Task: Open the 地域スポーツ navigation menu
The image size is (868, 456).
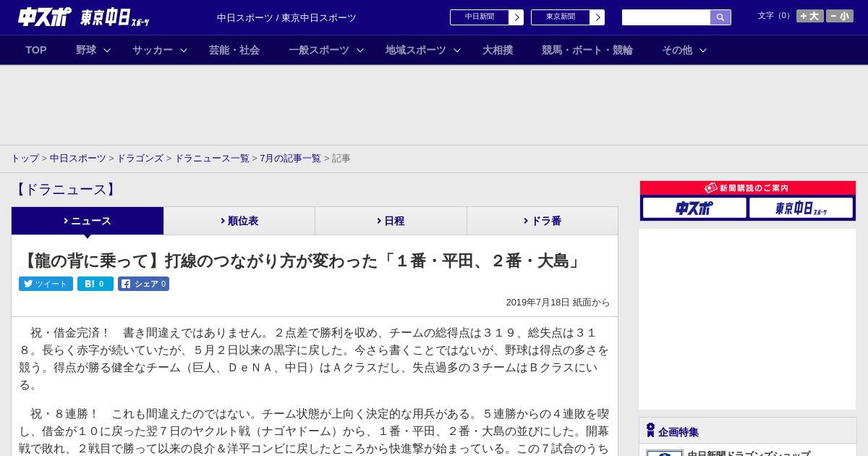Action: (416, 50)
